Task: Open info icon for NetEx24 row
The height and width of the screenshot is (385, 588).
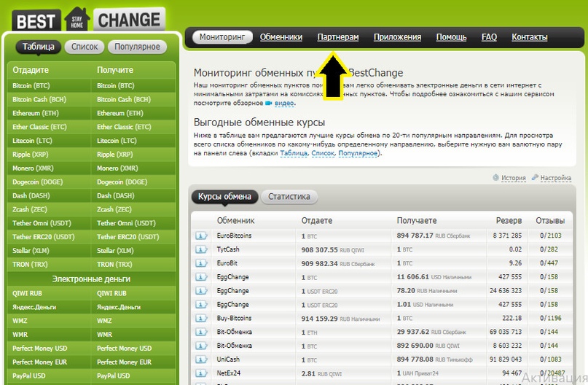Action: pos(201,373)
